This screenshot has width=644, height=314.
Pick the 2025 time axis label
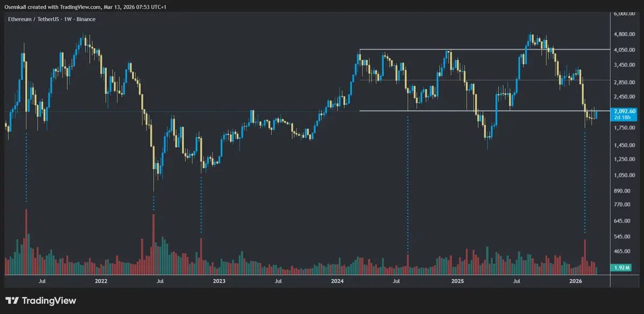pyautogui.click(x=457, y=281)
